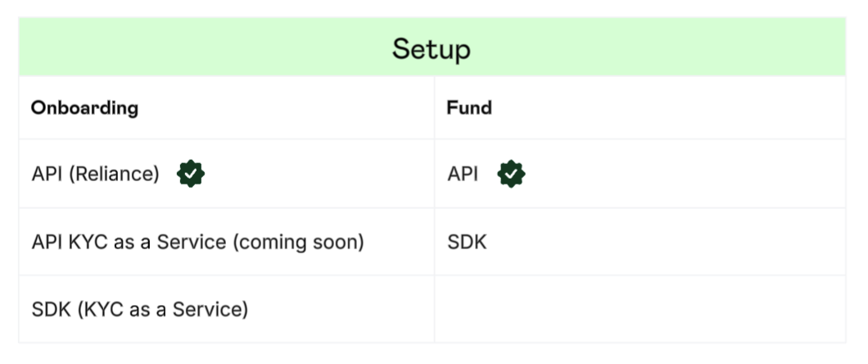The height and width of the screenshot is (364, 868).
Task: Click "(KYC as a Service)" in SDK row
Action: [x=162, y=309]
